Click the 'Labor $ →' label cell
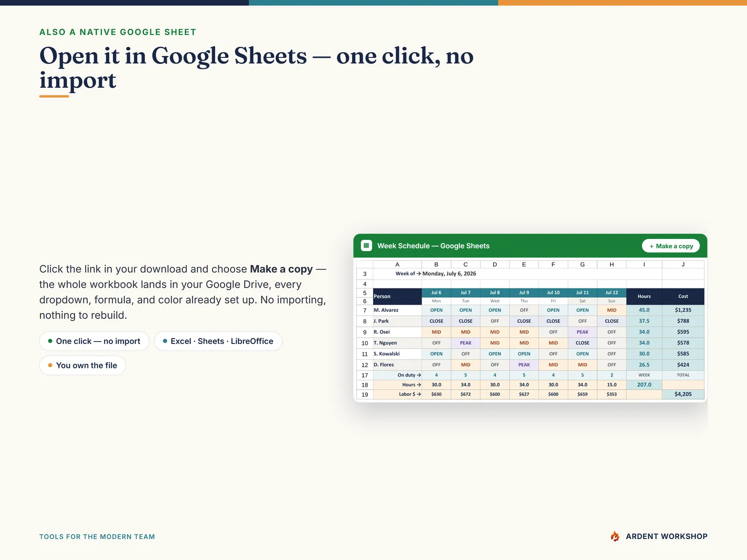Viewport: 747px width, 560px height. 397,394
